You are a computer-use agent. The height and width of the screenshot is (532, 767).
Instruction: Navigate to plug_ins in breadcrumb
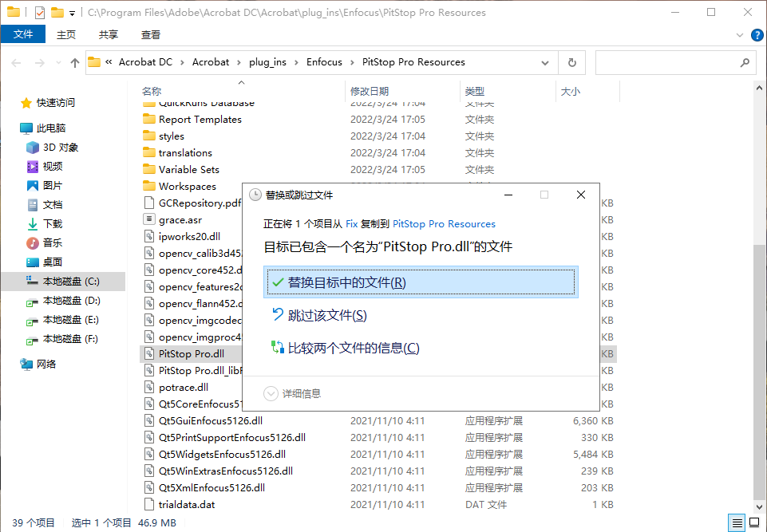(267, 62)
